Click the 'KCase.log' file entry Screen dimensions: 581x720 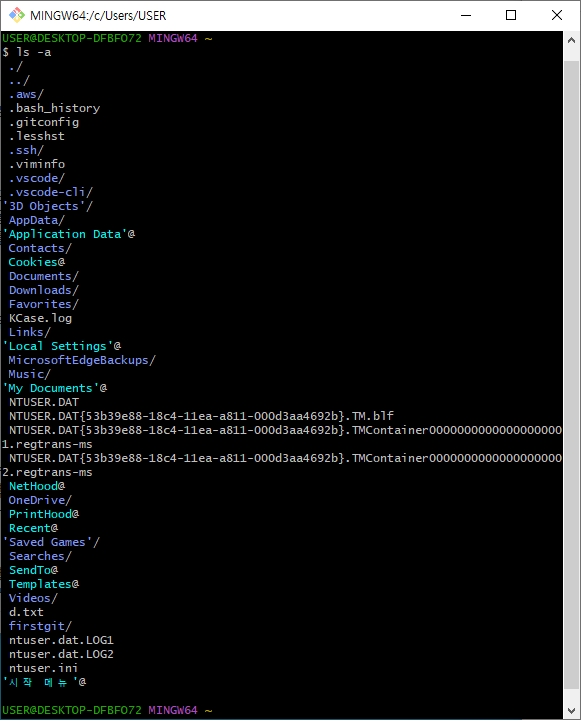click(x=40, y=318)
